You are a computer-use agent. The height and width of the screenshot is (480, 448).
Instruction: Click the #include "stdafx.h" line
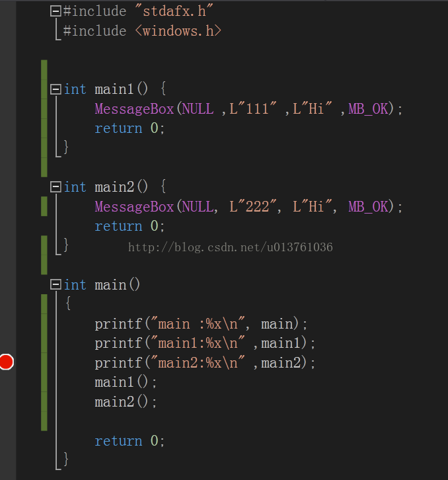tap(138, 11)
